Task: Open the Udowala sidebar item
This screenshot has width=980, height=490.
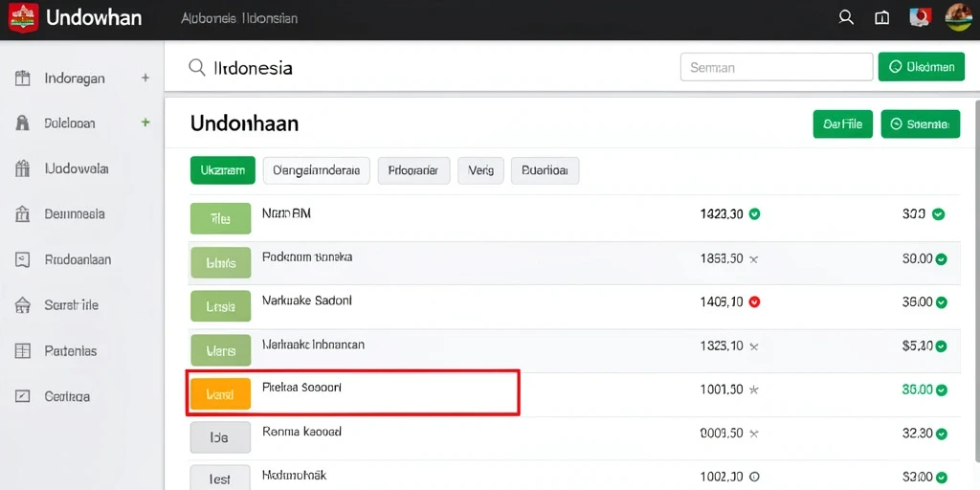Action: click(77, 168)
